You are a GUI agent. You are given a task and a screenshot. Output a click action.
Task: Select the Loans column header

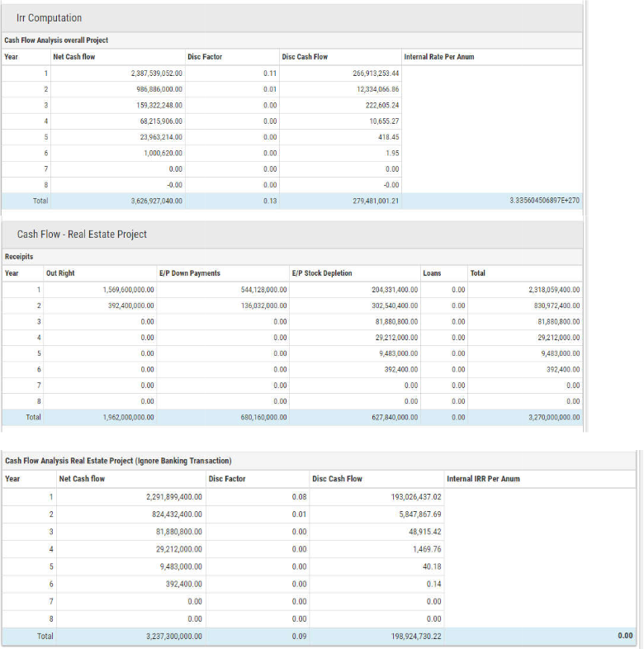432,273
